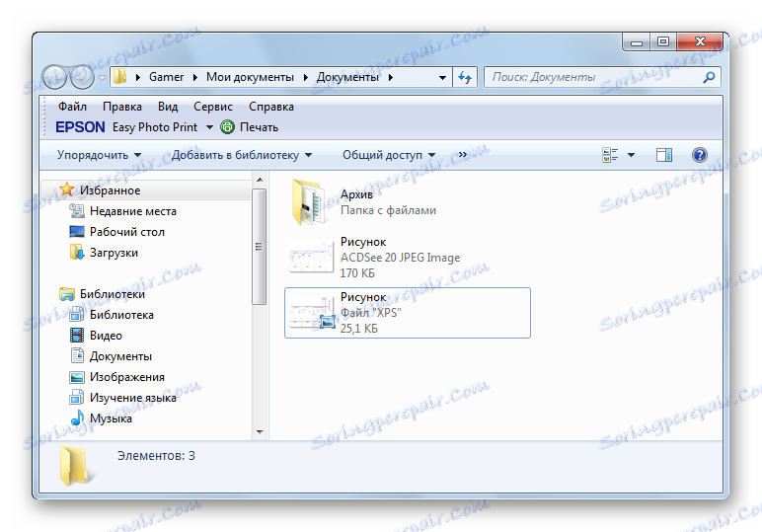Image resolution: width=762 pixels, height=532 pixels.
Task: Click the green Печать printer icon
Action: [227, 127]
